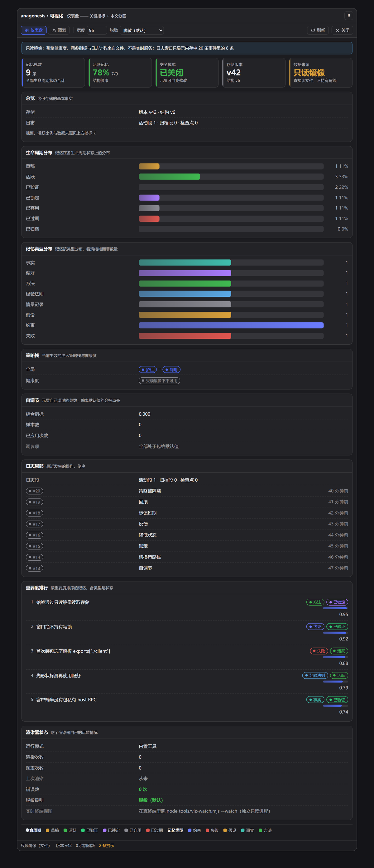Click the 已锁定 tag on rank 1
374x868 pixels.
[337, 602]
